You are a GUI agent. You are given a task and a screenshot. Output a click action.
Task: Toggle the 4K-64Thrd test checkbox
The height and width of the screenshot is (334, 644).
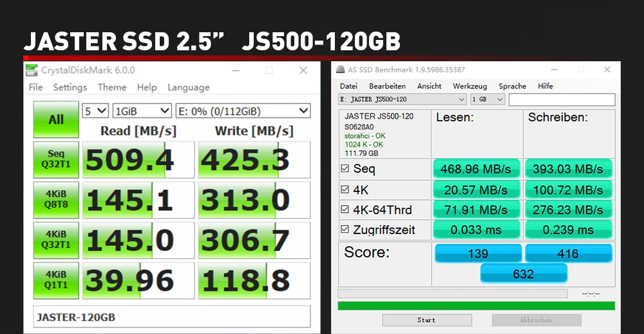click(345, 210)
